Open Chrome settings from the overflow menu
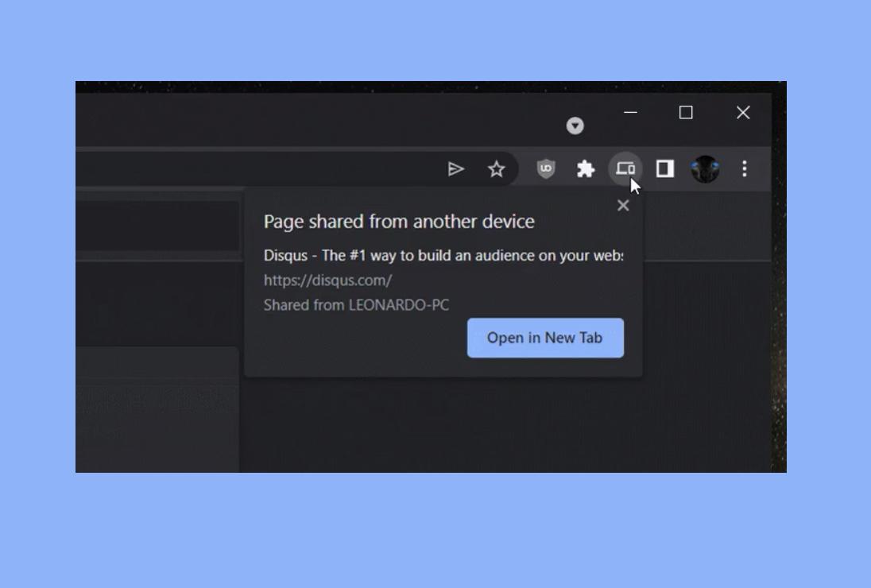This screenshot has width=871, height=588. [x=744, y=168]
